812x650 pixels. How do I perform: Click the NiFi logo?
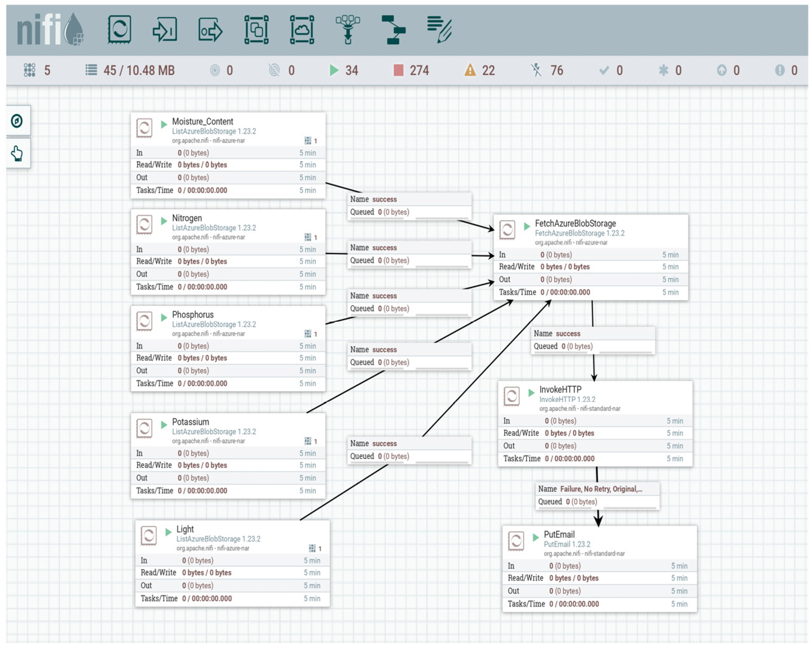[x=50, y=30]
